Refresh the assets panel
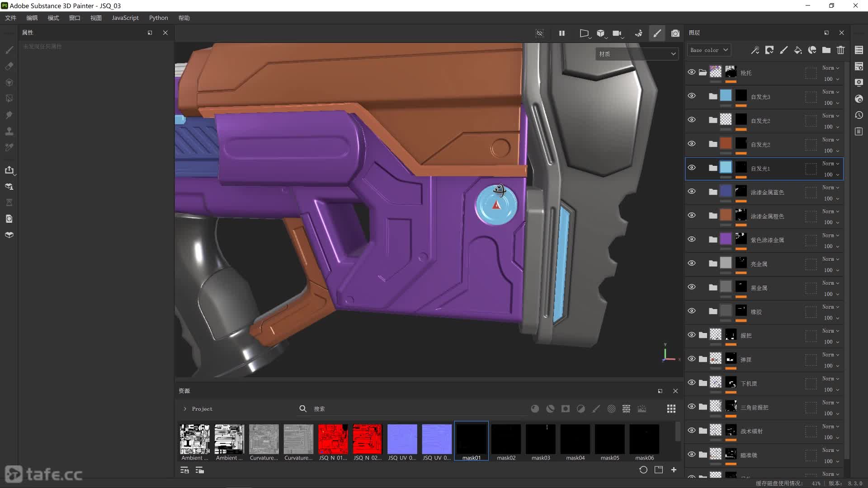868x488 pixels. [x=643, y=470]
